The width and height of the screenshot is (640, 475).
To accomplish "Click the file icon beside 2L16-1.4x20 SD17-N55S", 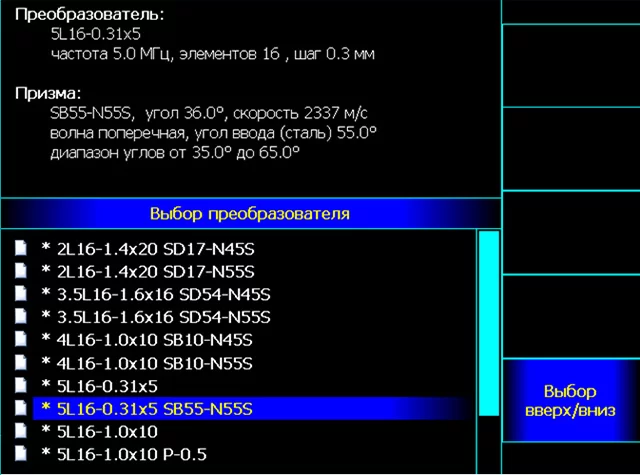I will [20, 271].
